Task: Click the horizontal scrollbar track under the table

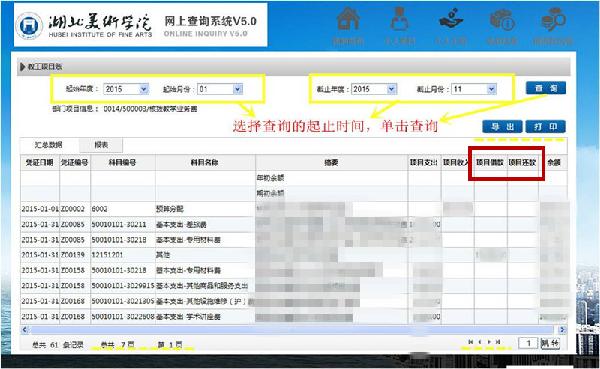Action: [x=293, y=330]
